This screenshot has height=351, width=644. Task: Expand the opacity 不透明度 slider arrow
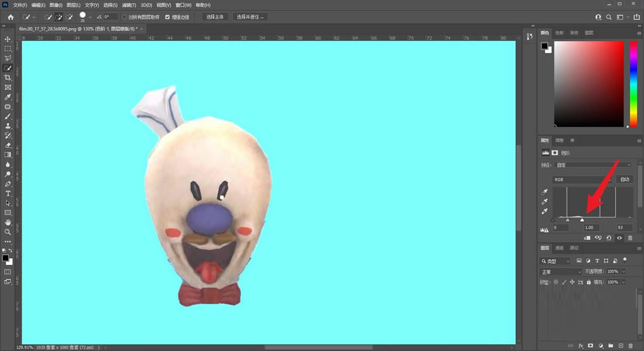pos(624,271)
